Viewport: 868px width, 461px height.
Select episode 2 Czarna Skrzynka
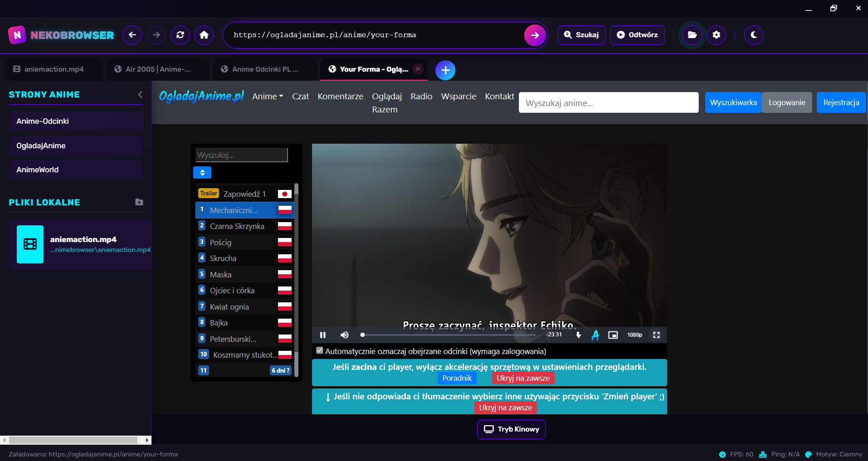pos(245,226)
